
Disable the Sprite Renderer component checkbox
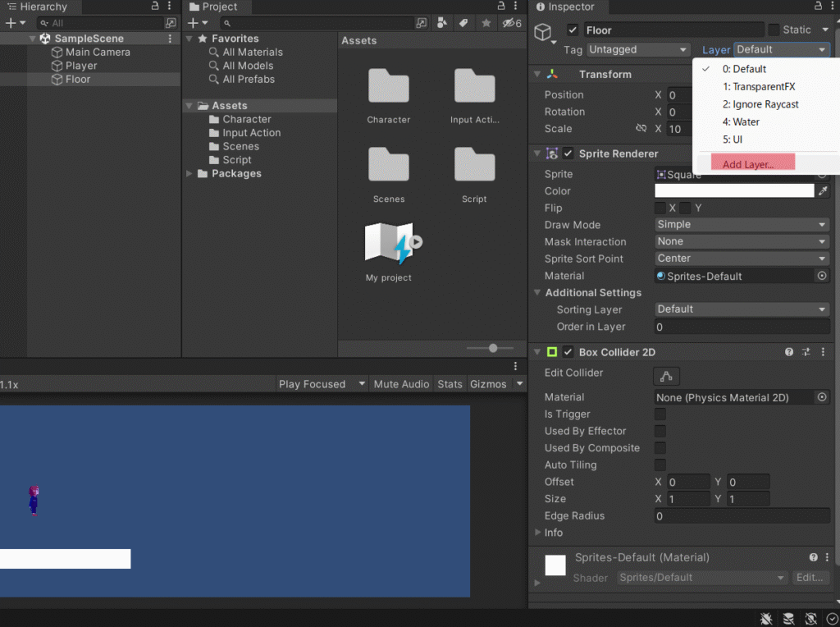568,153
